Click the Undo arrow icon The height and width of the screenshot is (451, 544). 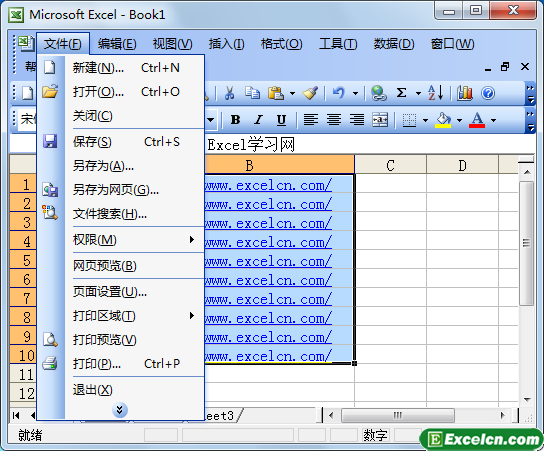(339, 93)
